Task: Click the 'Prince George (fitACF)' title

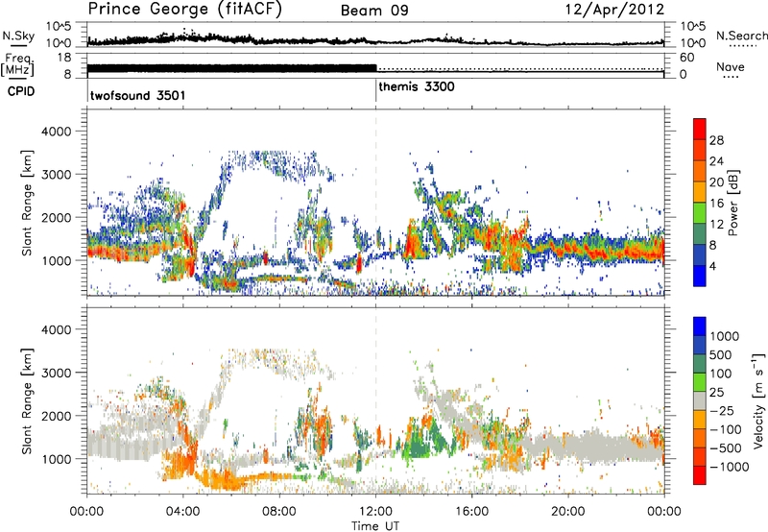Action: click(185, 9)
